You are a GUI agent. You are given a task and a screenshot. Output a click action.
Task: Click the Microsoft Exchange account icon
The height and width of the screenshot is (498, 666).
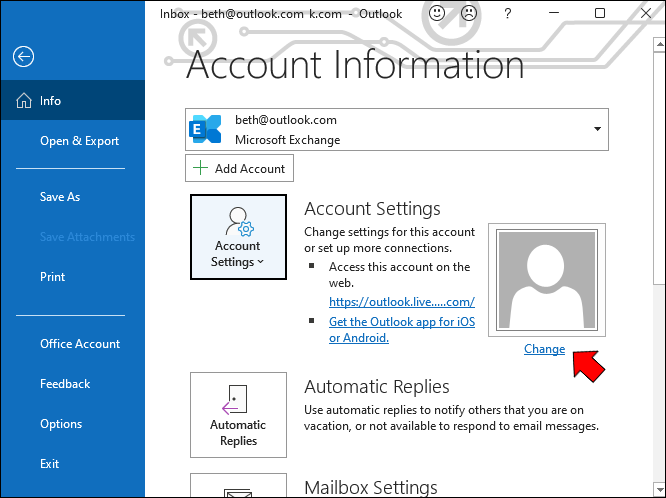206,130
